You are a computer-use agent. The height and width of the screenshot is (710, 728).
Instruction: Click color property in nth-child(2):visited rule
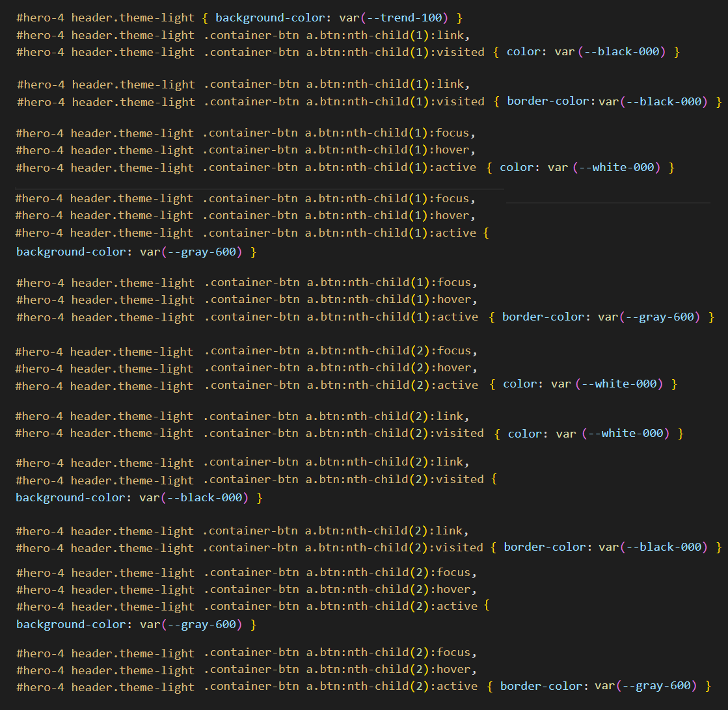point(524,434)
